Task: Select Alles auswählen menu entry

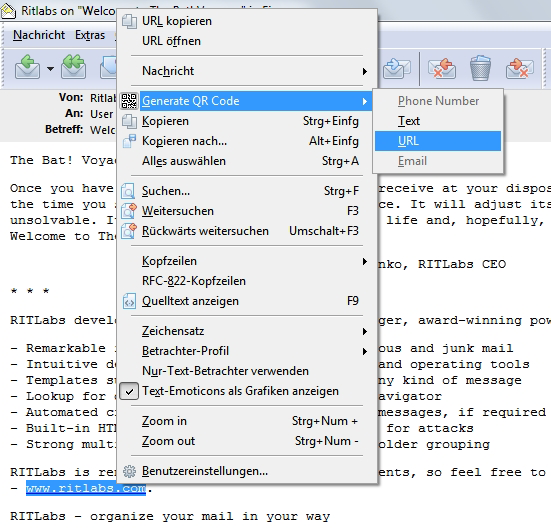Action: [246, 161]
